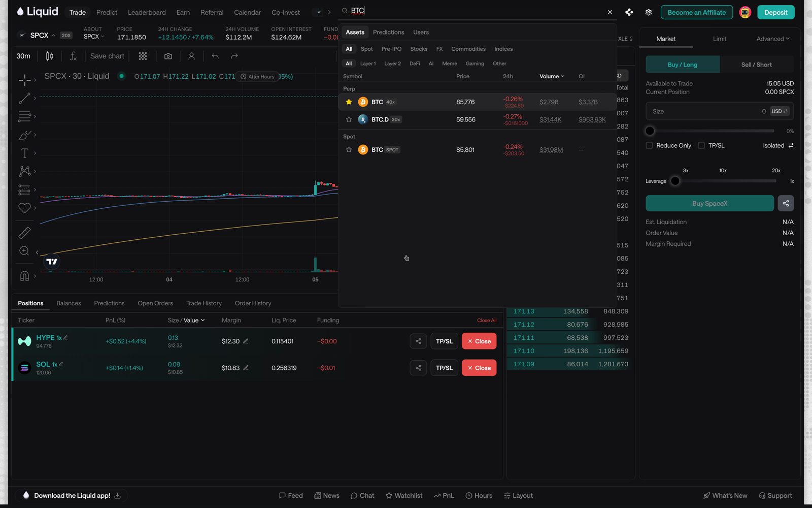Open the candlestick chart type selector

coord(50,56)
